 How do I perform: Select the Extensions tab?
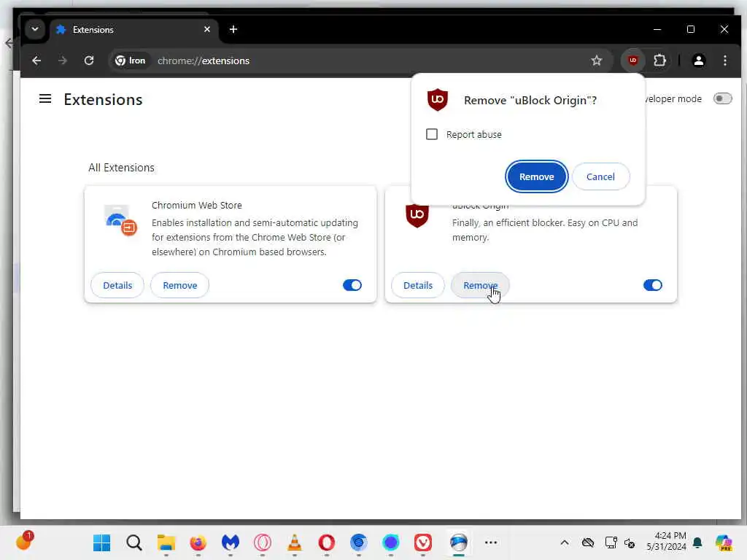pos(134,29)
